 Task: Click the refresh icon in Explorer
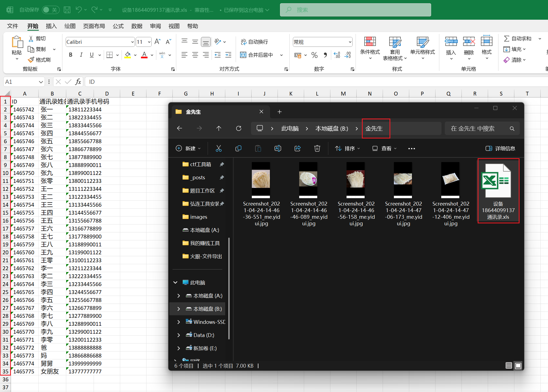coord(238,128)
